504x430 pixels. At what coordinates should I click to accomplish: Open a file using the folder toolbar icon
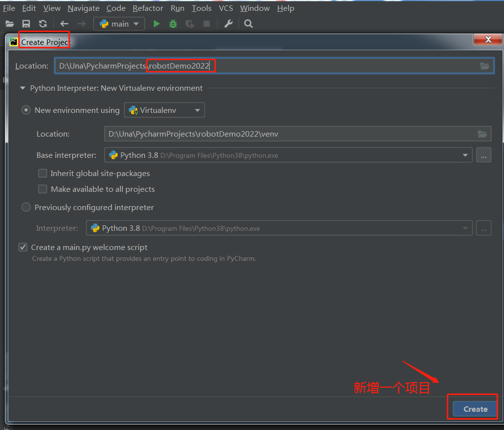click(9, 23)
